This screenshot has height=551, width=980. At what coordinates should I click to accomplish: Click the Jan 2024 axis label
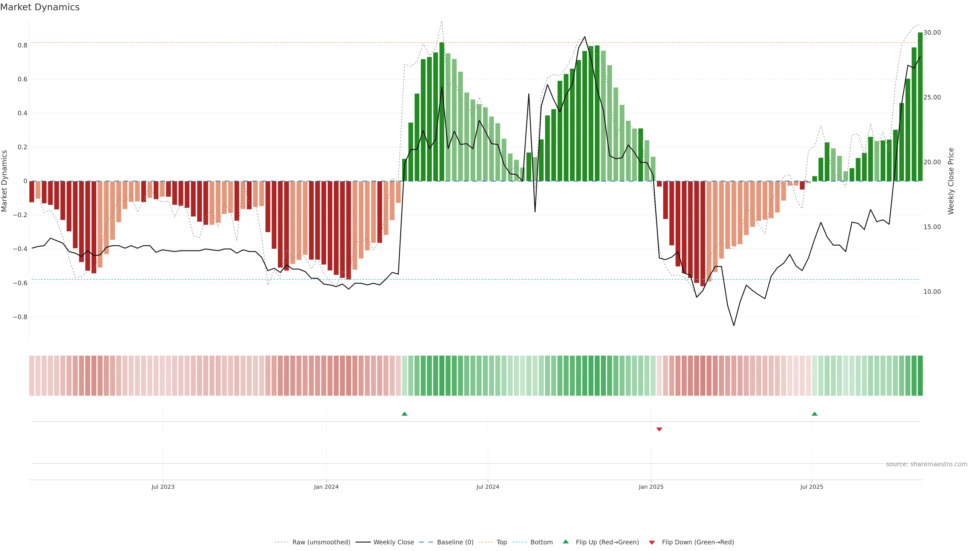(326, 487)
